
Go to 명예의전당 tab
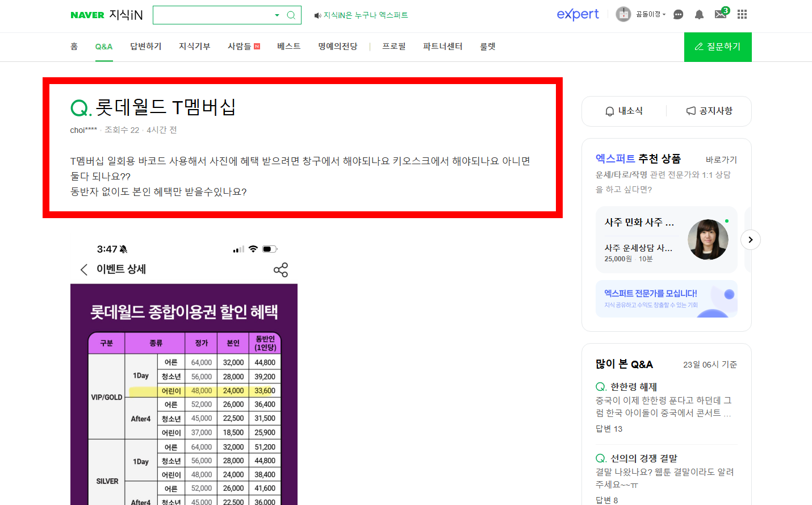(338, 47)
